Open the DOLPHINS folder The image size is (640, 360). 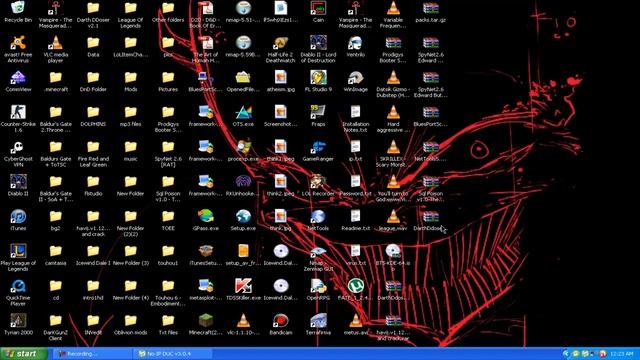click(x=93, y=112)
